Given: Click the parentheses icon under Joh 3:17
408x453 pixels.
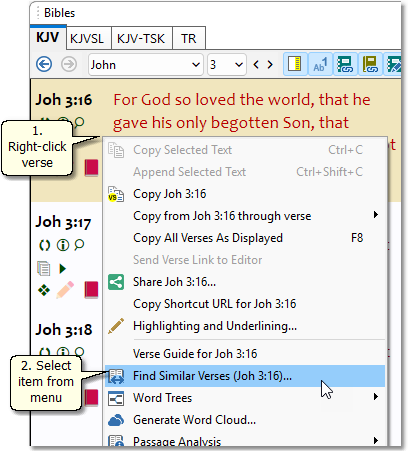Looking at the screenshot, I should [45, 245].
